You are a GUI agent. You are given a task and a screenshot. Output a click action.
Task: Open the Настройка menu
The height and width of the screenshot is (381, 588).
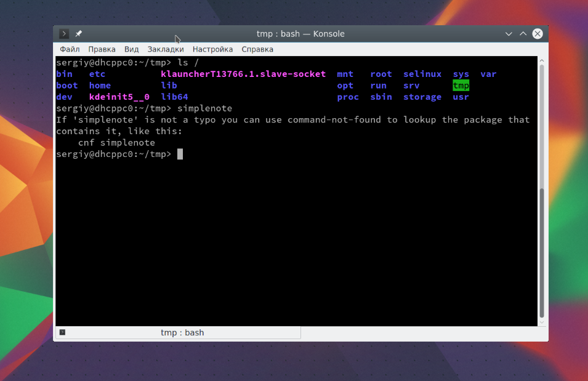[x=212, y=49]
